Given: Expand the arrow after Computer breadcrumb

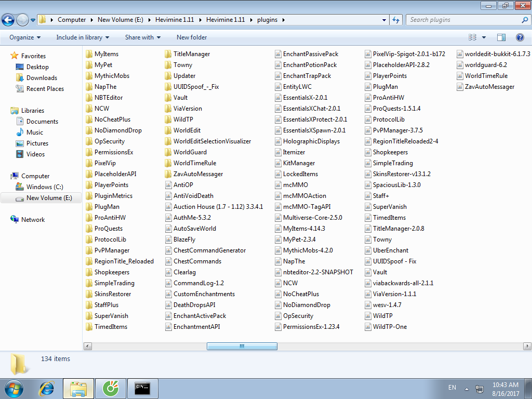Looking at the screenshot, I should pos(91,20).
